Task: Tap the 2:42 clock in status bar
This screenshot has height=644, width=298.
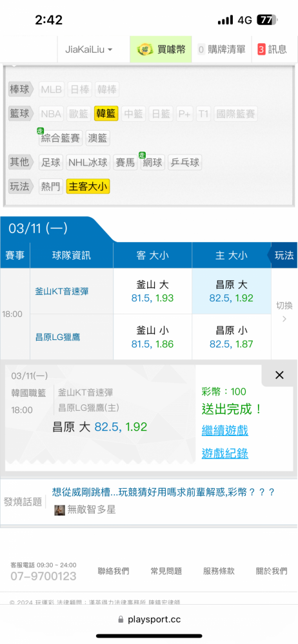Action: tap(48, 20)
